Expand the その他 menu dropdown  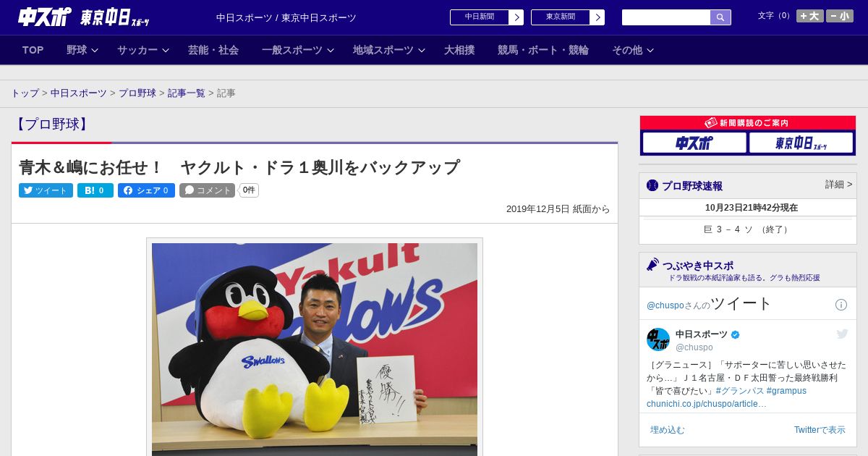(x=633, y=50)
